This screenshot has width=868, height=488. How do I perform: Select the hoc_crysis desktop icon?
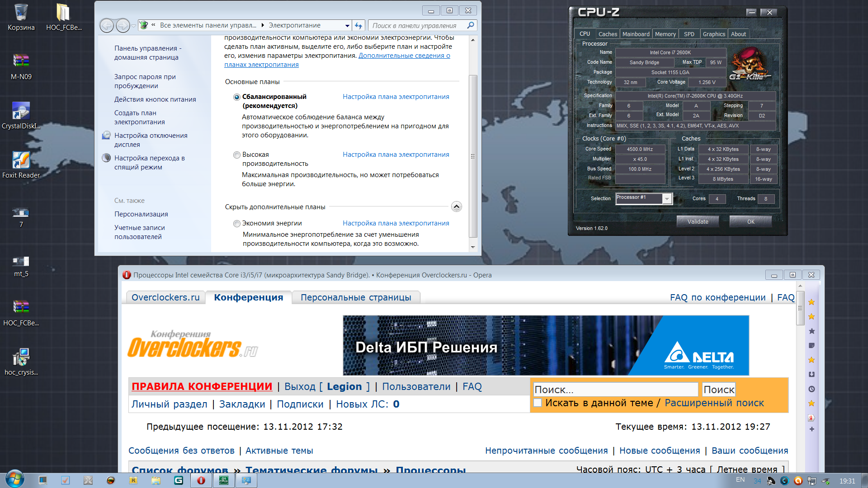tap(21, 362)
